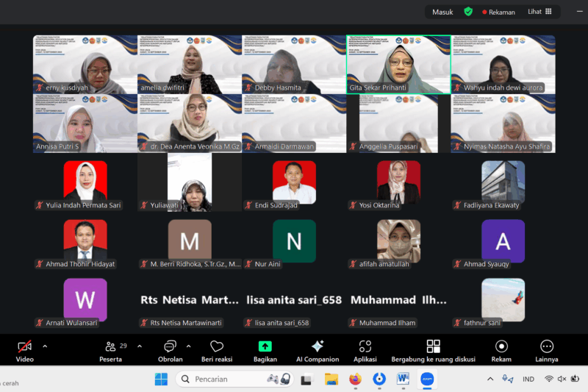Click Yuliawati video tile
The image size is (588, 392).
pos(190,182)
